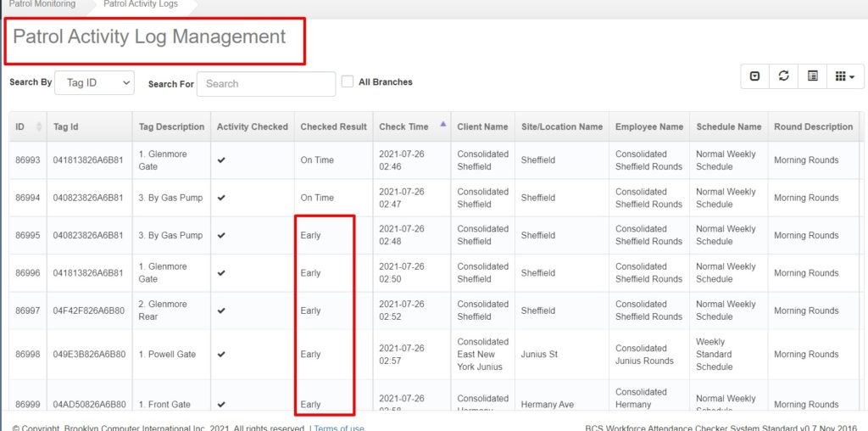Click the checkmark in row 86995
868x431 pixels.
(x=221, y=235)
